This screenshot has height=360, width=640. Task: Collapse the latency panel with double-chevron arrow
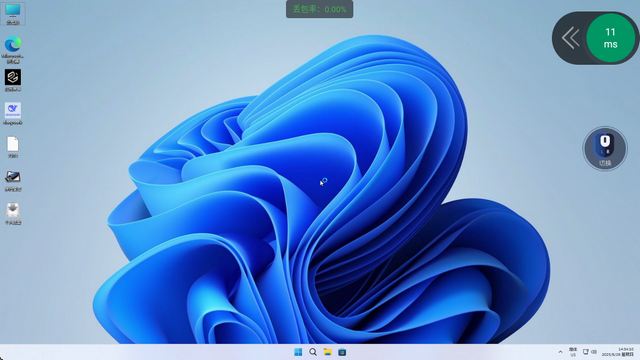(570, 38)
